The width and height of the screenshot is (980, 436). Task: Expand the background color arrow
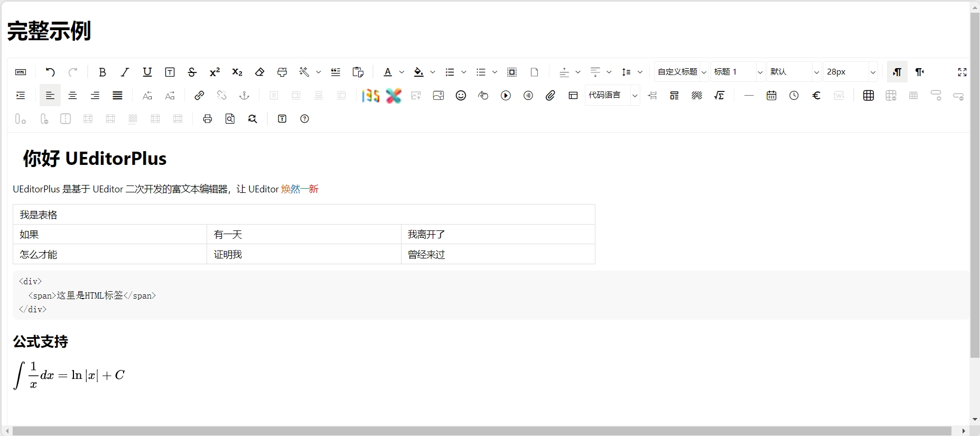(433, 72)
